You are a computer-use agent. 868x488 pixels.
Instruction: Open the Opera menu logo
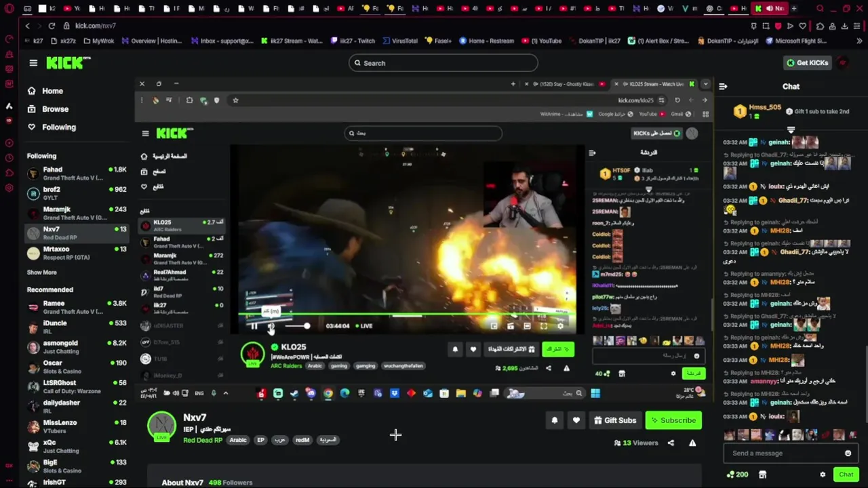(9, 9)
